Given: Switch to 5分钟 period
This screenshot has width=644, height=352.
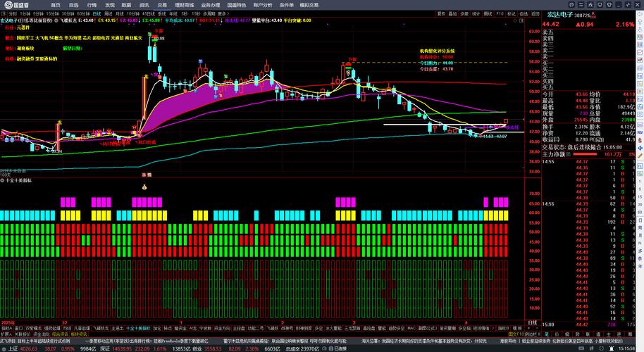Looking at the screenshot, I should [x=38, y=13].
